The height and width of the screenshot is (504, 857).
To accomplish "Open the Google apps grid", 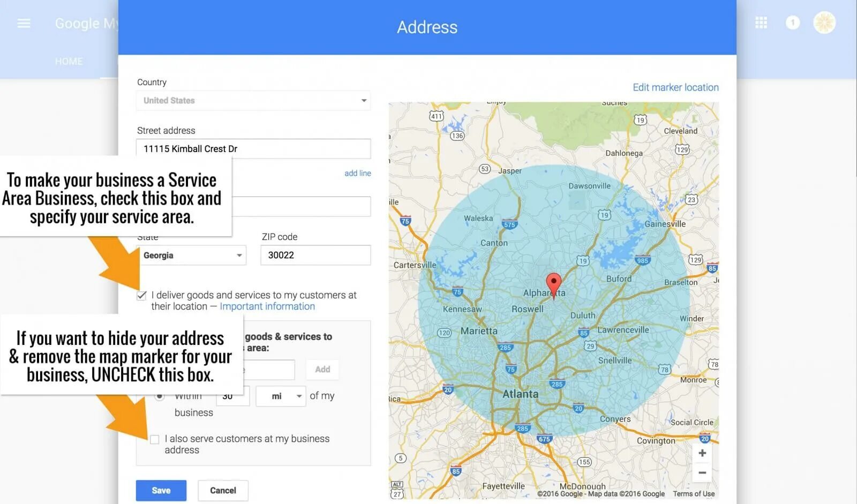I will 761,22.
